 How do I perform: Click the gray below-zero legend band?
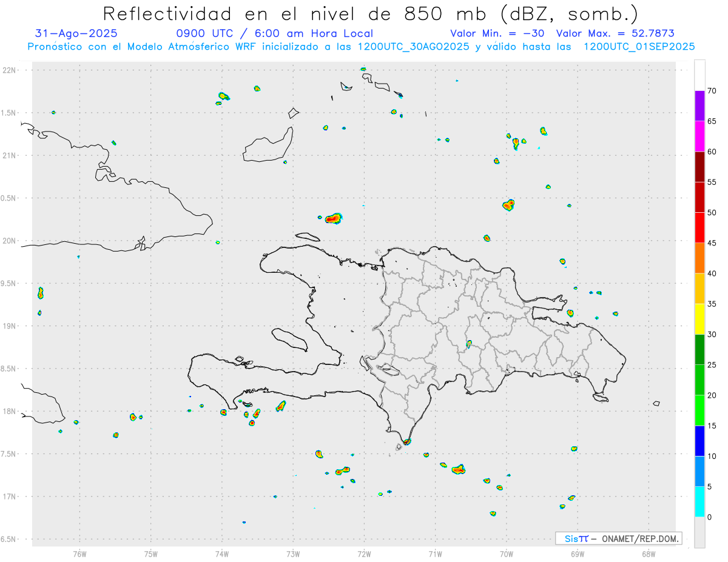click(x=699, y=532)
